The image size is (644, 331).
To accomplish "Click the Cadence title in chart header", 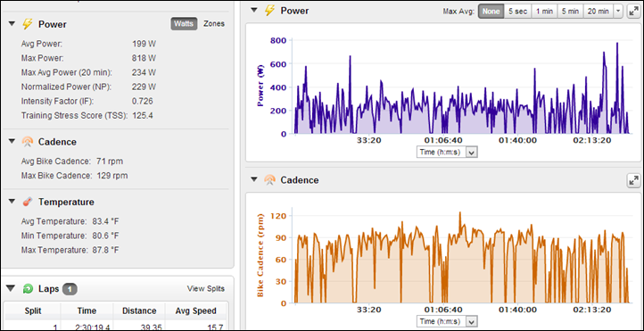I will (x=300, y=180).
